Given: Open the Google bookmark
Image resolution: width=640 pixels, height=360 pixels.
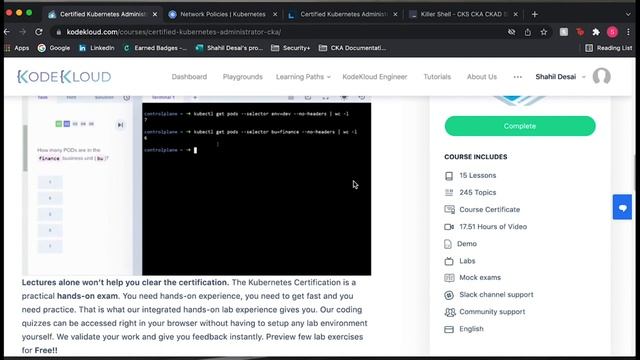Looking at the screenshot, I should [54, 48].
